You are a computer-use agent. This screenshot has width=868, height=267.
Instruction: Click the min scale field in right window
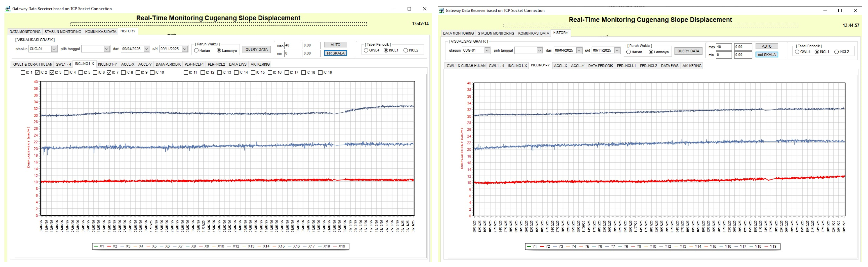pos(724,55)
